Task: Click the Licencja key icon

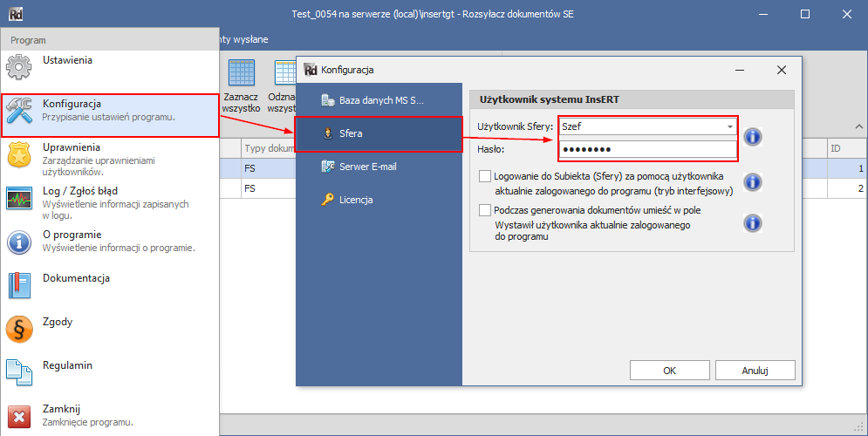Action: [328, 200]
